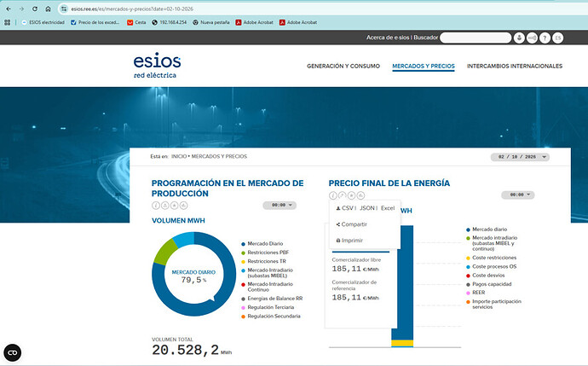Go to esios red eléctrica home logo
588x366 pixels.
click(x=157, y=66)
